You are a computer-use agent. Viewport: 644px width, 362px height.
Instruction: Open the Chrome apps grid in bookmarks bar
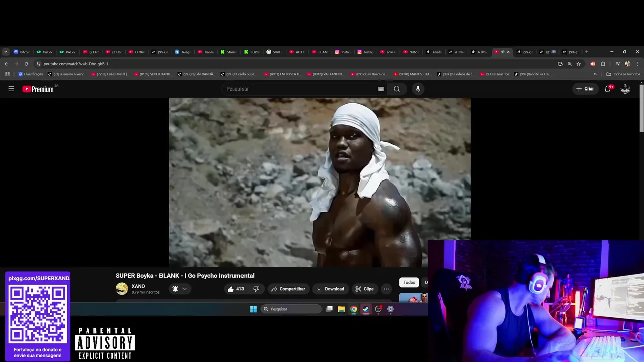coord(7,74)
